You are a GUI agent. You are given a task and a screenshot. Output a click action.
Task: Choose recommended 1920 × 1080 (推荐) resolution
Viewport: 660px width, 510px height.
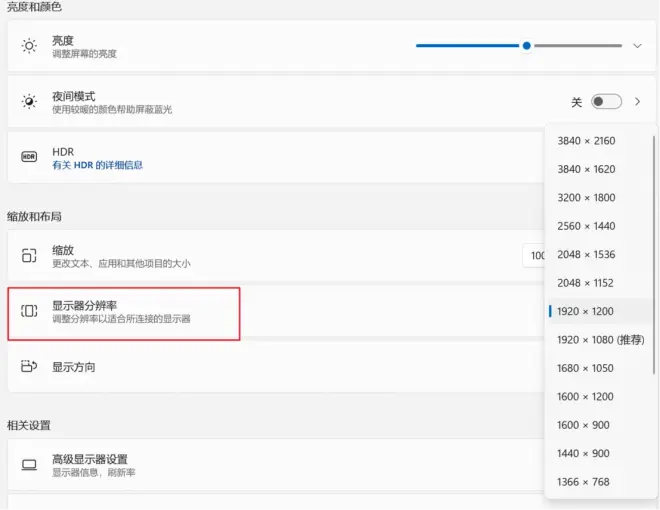click(599, 340)
